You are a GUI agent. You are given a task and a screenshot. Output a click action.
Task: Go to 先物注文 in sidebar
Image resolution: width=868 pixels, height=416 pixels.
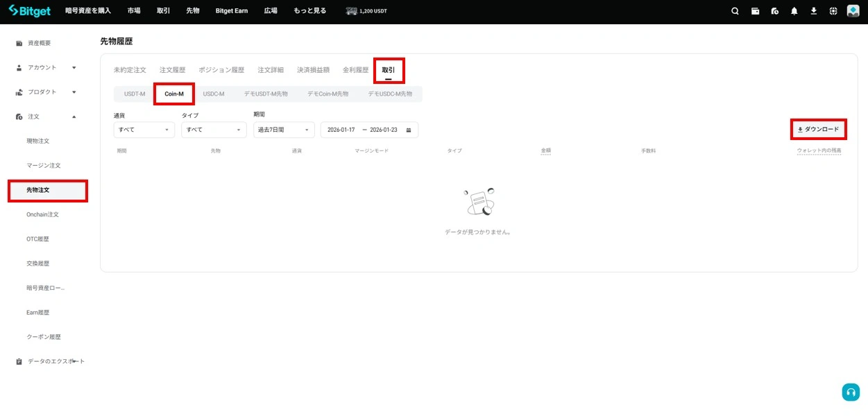click(48, 190)
